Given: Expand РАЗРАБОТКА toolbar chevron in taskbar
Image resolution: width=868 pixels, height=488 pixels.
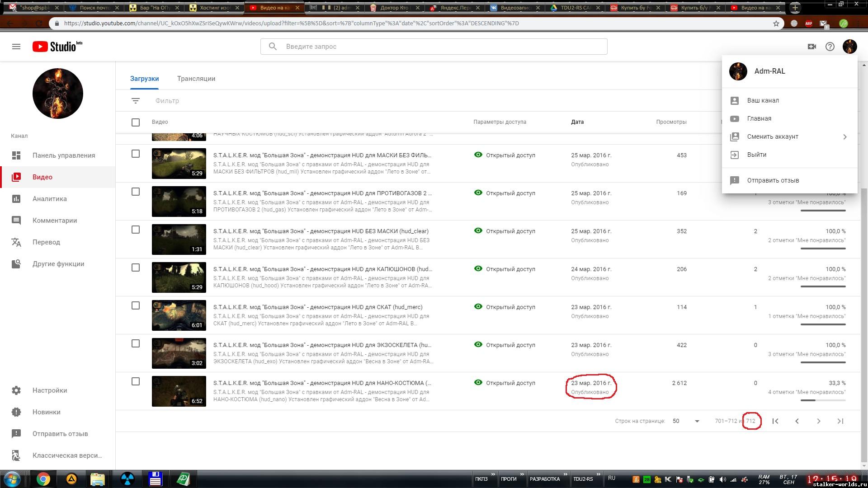Looking at the screenshot, I should (x=565, y=474).
